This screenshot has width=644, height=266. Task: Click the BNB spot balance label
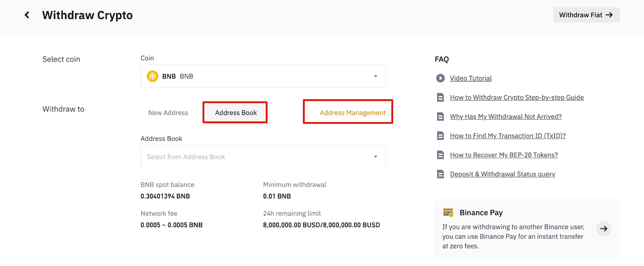(167, 185)
